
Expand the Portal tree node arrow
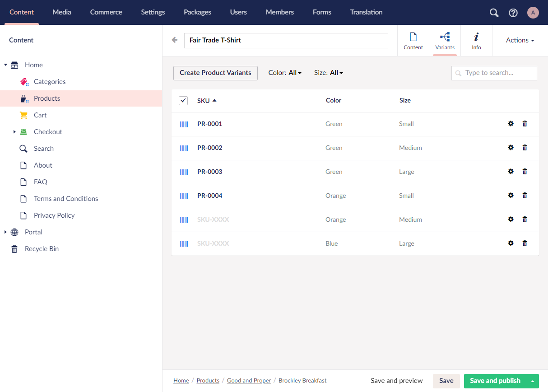(x=5, y=232)
